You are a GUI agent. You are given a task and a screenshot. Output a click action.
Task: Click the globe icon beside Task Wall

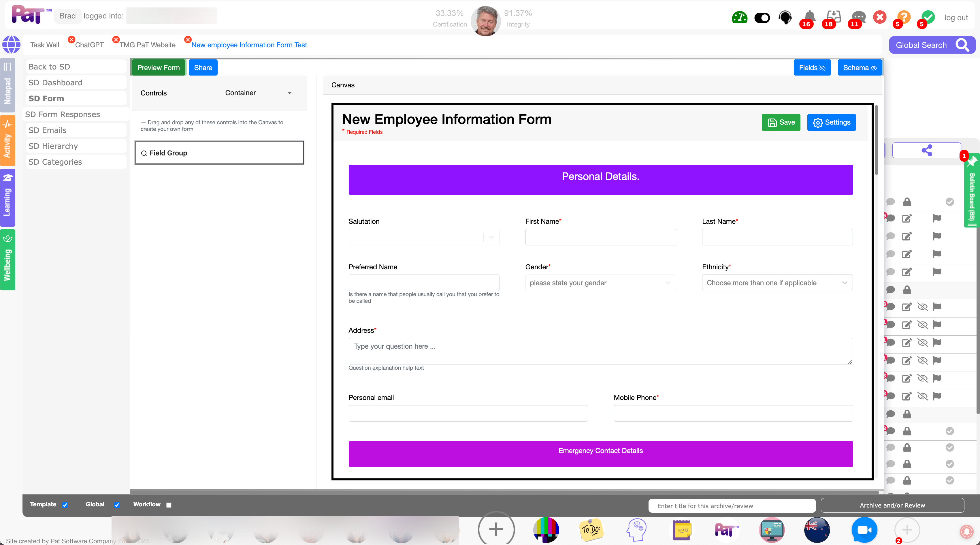(x=12, y=45)
